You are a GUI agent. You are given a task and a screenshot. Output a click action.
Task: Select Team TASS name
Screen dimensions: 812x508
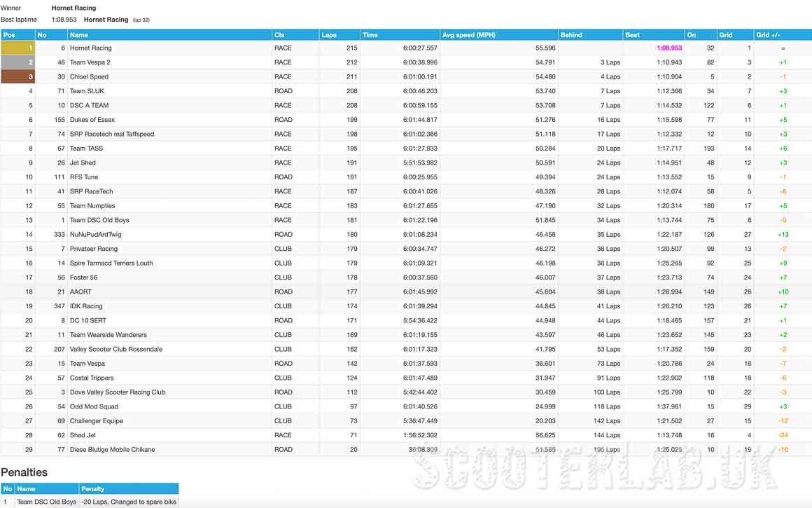tap(87, 149)
